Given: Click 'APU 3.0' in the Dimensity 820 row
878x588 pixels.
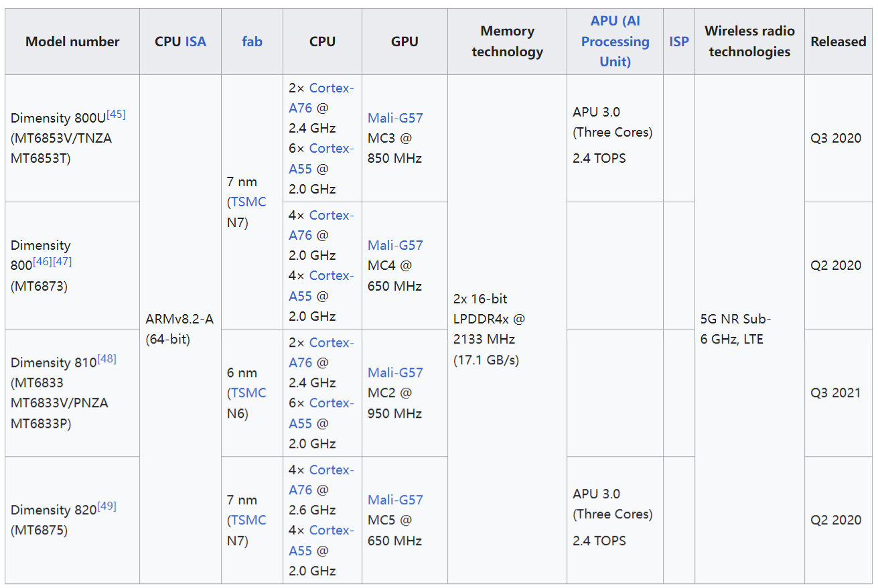Looking at the screenshot, I should click(x=596, y=494).
